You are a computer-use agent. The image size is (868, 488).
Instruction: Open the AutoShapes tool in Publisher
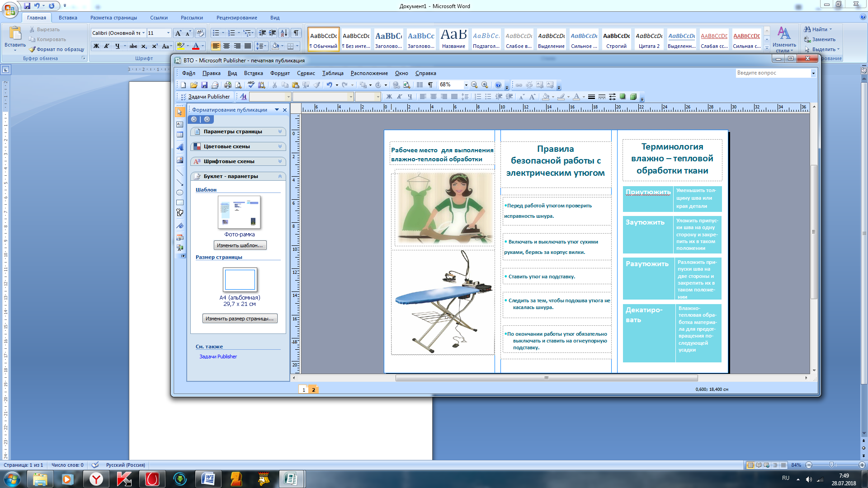click(x=180, y=212)
